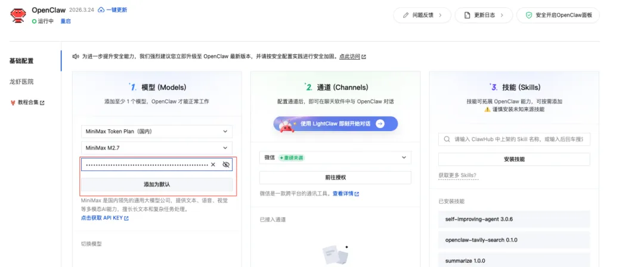Click the document icon in 更新日志
Screen dimensions: 644x267
point(467,15)
